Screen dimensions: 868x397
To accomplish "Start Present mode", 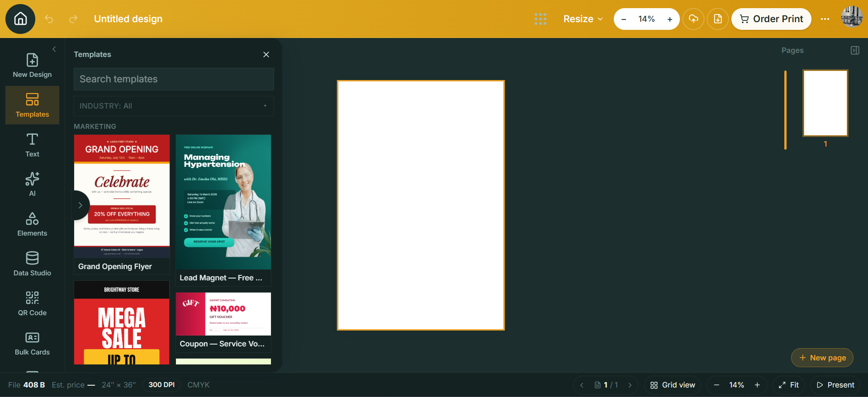I will click(835, 385).
